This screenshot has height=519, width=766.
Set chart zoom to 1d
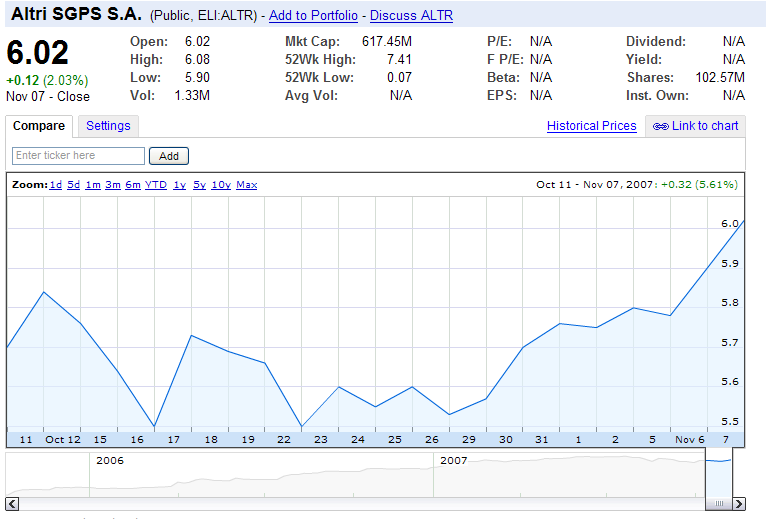[x=56, y=185]
